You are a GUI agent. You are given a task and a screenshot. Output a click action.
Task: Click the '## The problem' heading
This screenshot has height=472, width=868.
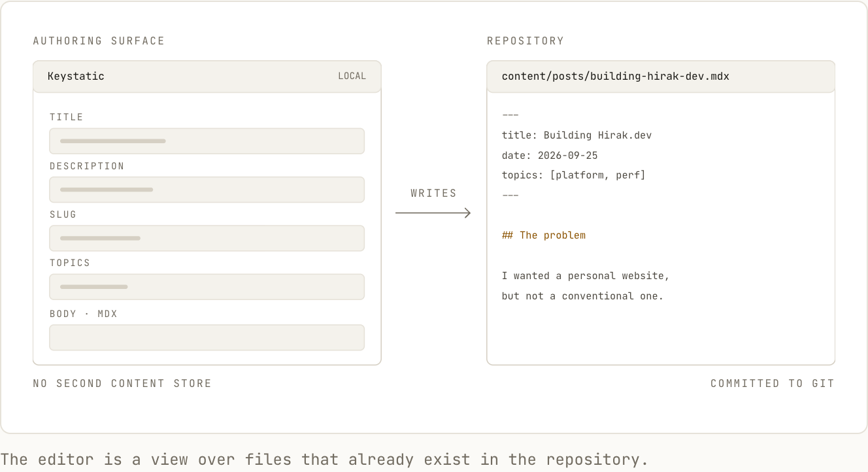coord(543,235)
